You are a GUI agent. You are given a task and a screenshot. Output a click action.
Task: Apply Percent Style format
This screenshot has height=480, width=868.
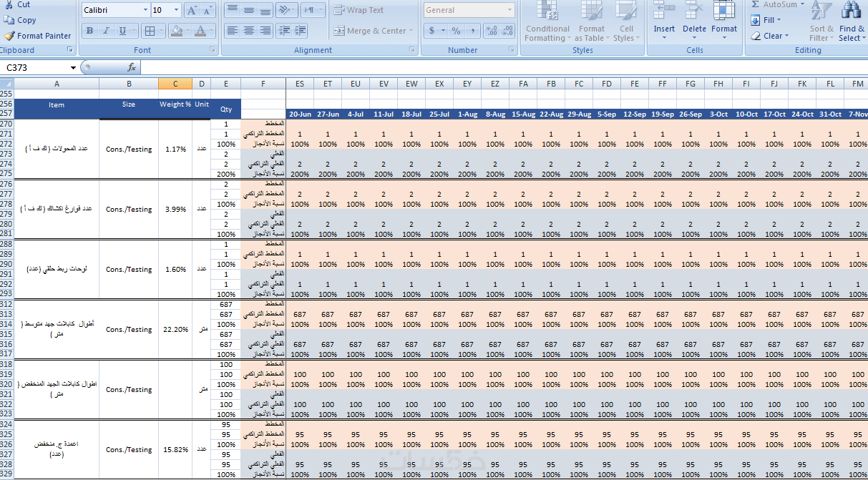[456, 31]
